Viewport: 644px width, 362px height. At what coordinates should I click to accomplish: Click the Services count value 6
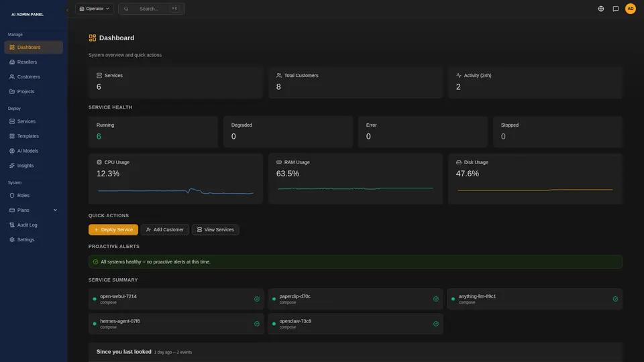(99, 87)
